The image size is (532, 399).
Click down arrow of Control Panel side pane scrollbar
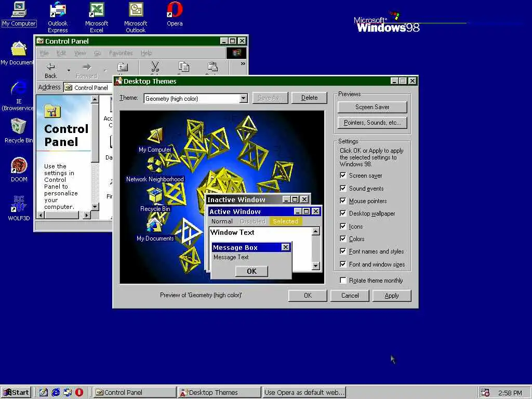click(x=95, y=206)
